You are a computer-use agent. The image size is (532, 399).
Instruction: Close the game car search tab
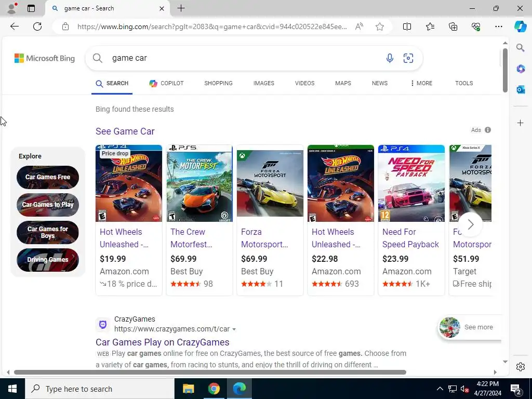[x=162, y=8]
